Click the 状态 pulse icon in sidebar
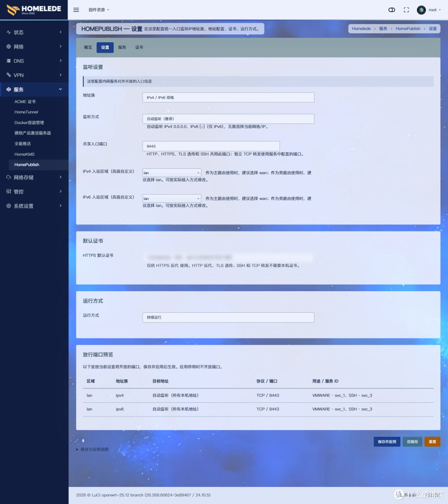This screenshot has height=504, width=448. tap(9, 32)
